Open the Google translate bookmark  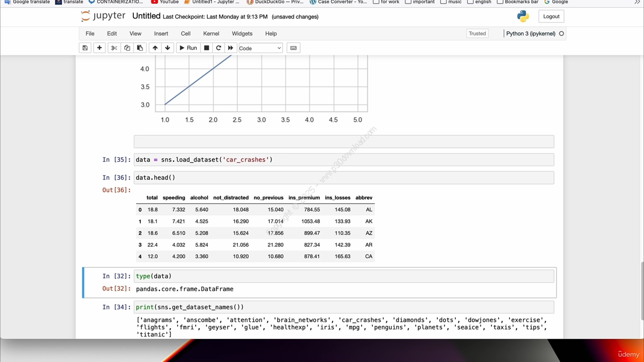27,2
